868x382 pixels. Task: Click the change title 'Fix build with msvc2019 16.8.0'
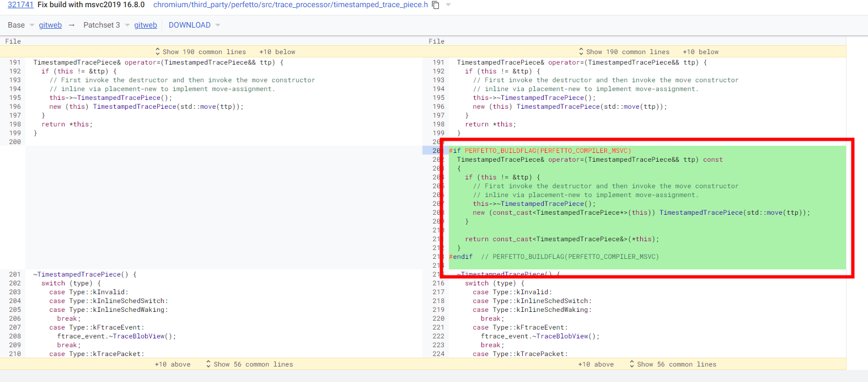coord(91,4)
